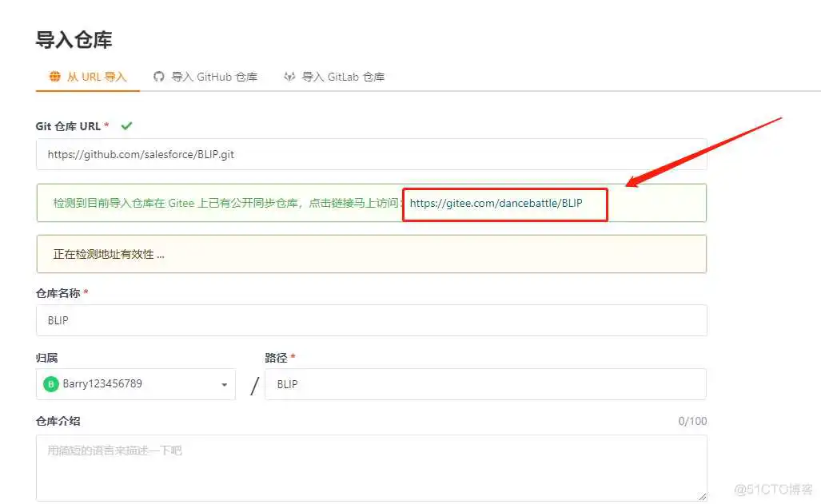Viewport: 821px width, 504px height.
Task: Click the green checkmark beside Git 仓库 URL
Action: pyautogui.click(x=126, y=125)
